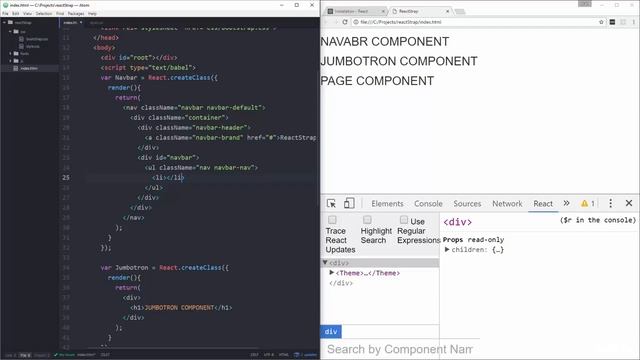Place cursor on the <li></li> code line
640x360 pixels.
168,178
